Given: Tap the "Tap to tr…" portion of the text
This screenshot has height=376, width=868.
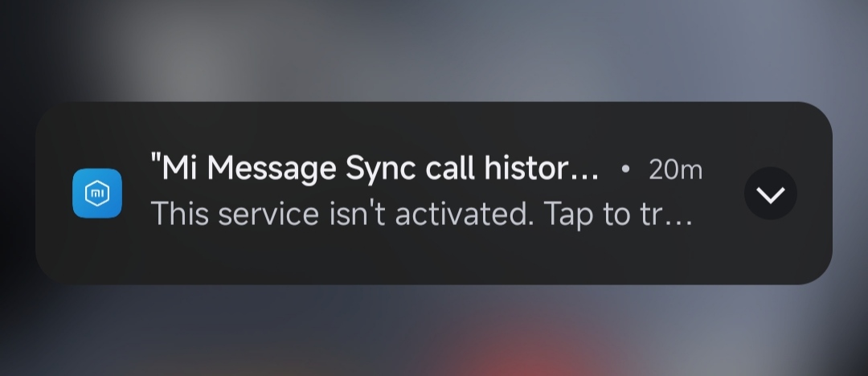Looking at the screenshot, I should (x=618, y=215).
